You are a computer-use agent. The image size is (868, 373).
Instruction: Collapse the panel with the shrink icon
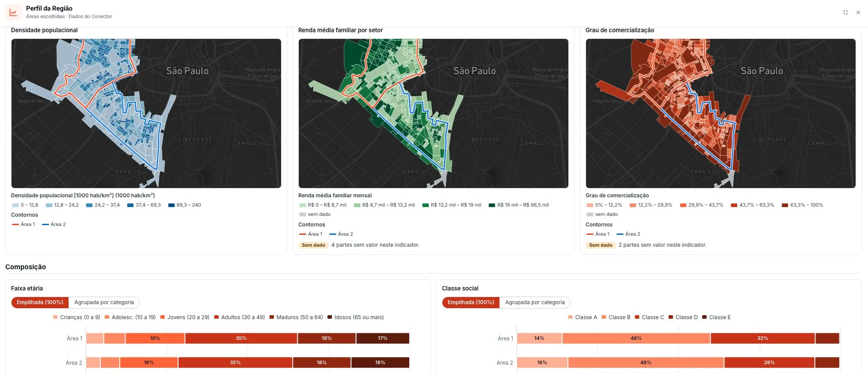tap(845, 12)
